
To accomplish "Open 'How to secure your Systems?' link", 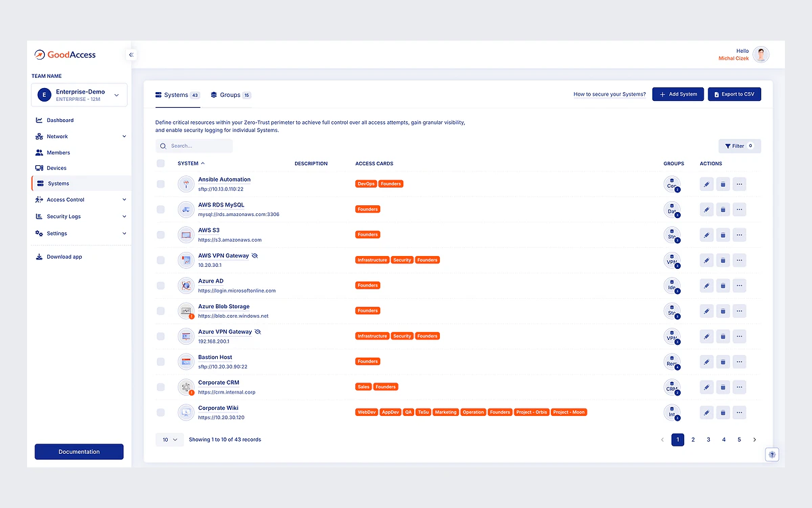I will point(610,94).
